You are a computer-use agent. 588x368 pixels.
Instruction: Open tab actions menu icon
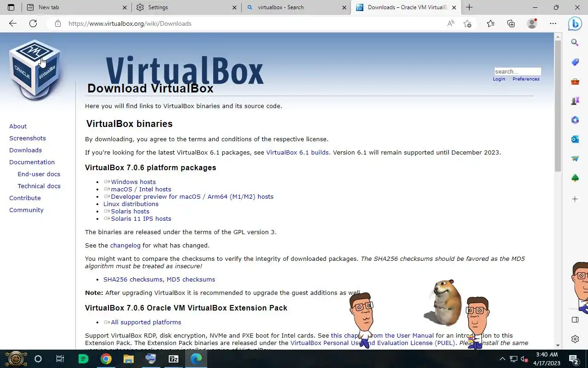pyautogui.click(x=11, y=7)
